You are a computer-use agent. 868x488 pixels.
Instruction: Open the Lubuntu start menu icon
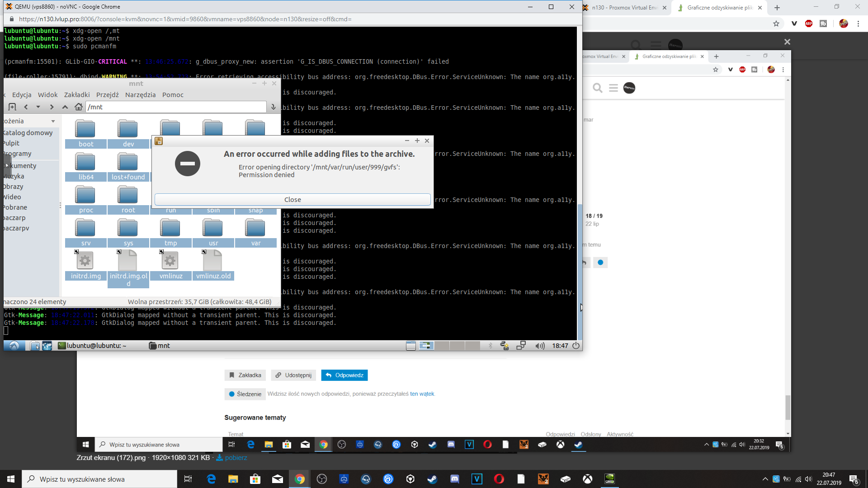(14, 346)
